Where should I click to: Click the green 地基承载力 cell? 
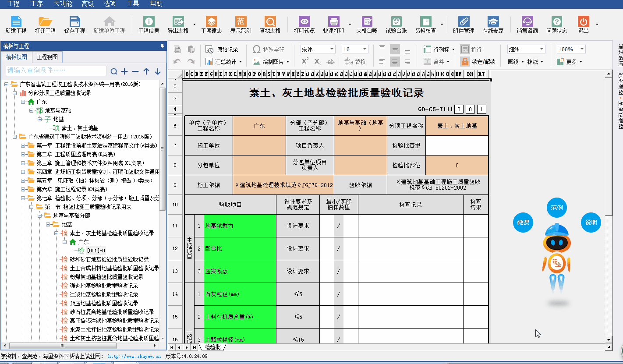240,226
